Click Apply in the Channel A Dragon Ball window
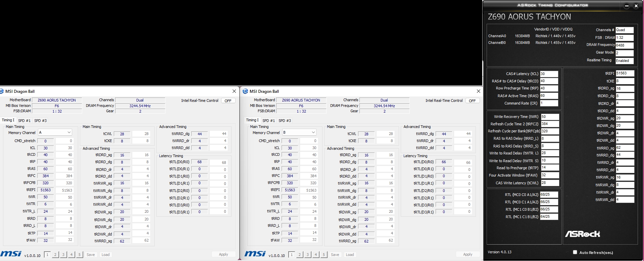The height and width of the screenshot is (261, 644). tap(224, 255)
